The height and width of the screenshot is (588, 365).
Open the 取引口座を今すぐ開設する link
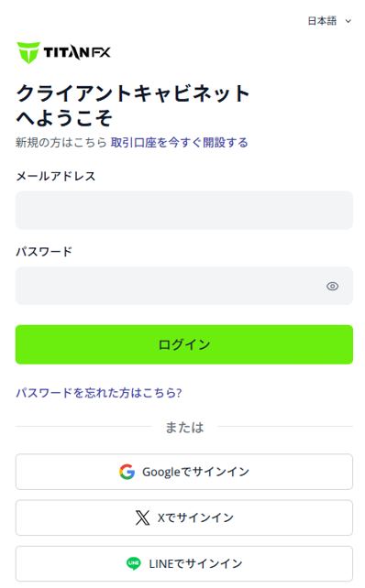pos(179,143)
